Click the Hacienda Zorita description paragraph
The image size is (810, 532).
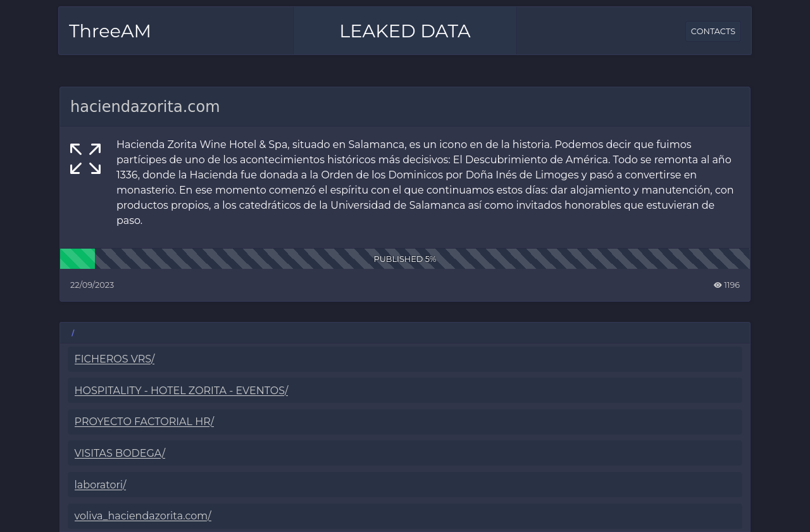click(x=425, y=182)
